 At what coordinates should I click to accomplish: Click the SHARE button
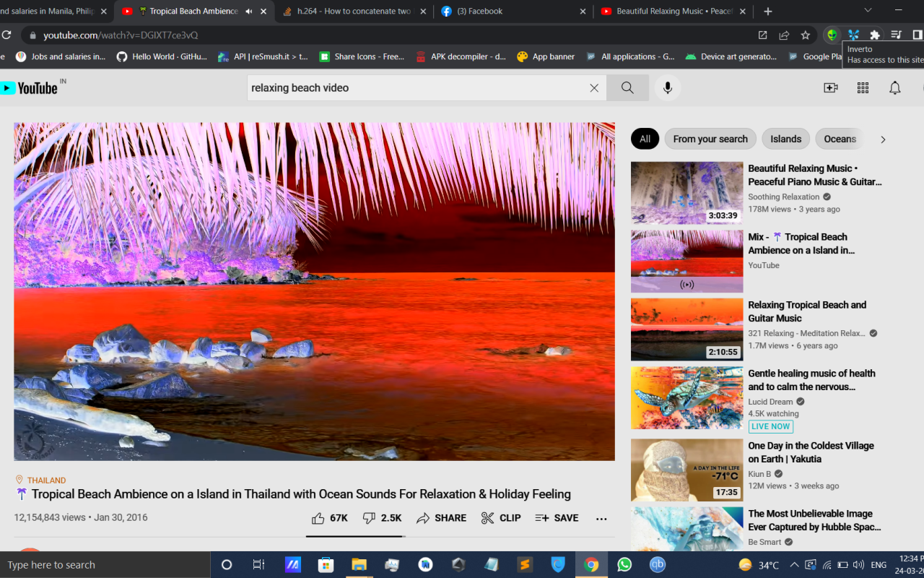click(441, 518)
